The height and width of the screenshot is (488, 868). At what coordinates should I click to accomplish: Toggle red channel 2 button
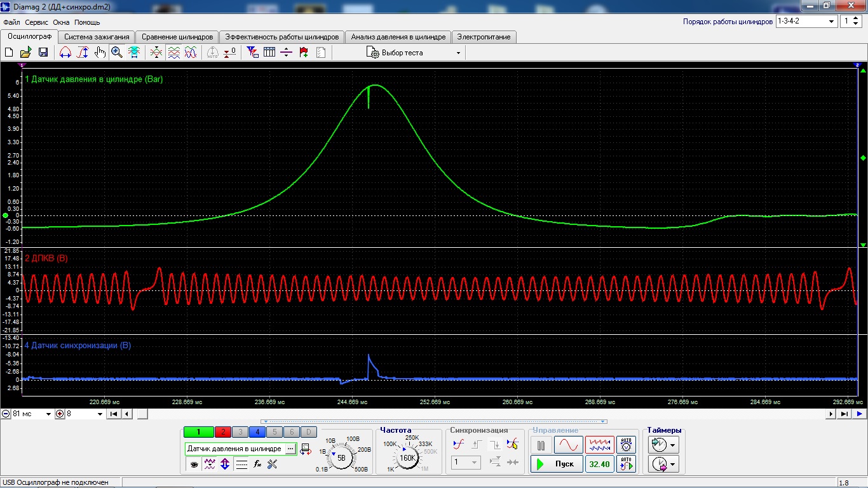223,432
